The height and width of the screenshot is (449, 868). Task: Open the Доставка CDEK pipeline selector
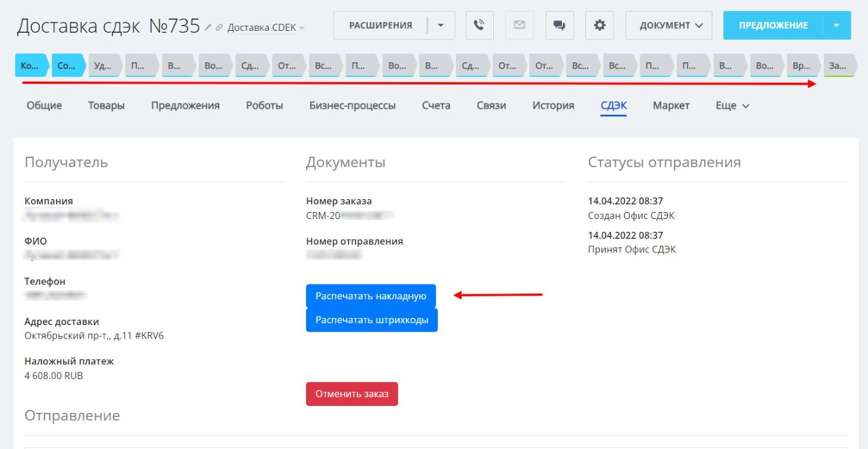[x=266, y=28]
